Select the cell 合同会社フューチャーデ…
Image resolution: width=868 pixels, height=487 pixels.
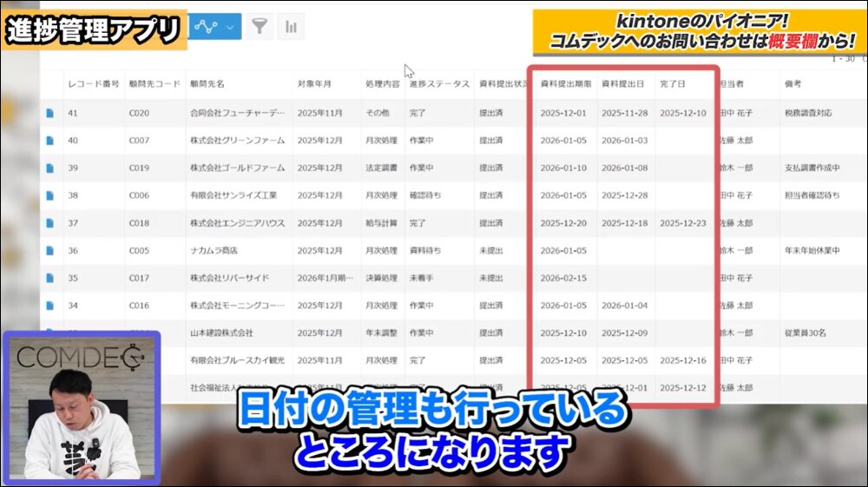click(x=238, y=113)
